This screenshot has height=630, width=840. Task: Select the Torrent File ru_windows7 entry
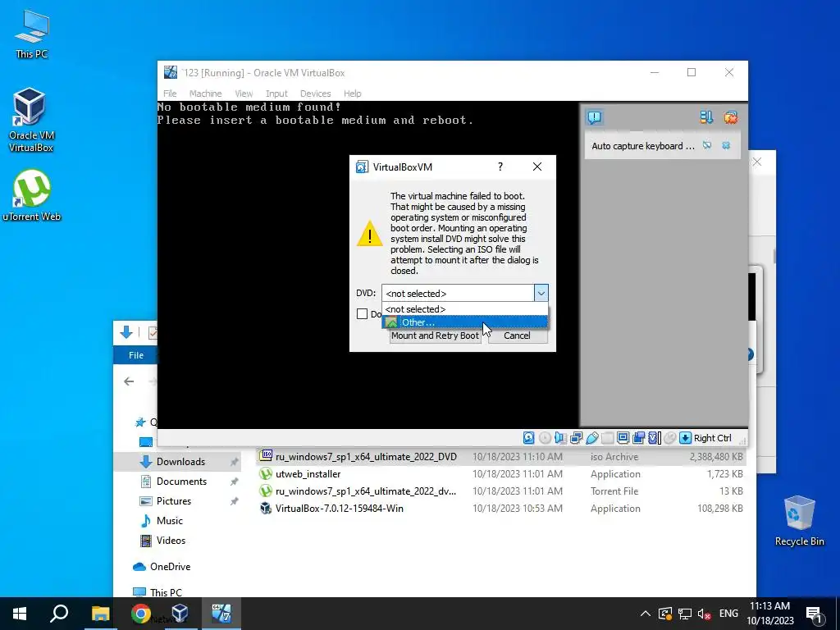pos(501,491)
